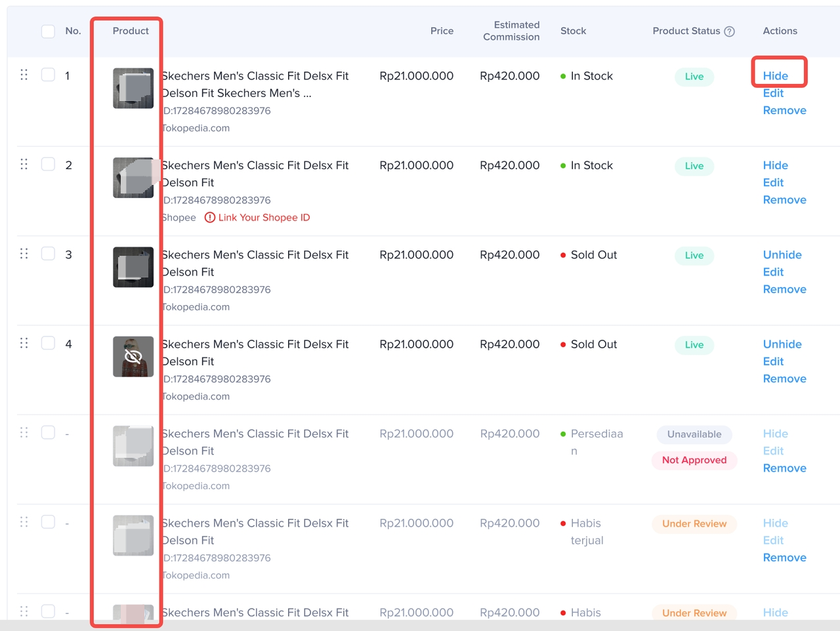
Task: Hide product number 1
Action: tap(775, 76)
